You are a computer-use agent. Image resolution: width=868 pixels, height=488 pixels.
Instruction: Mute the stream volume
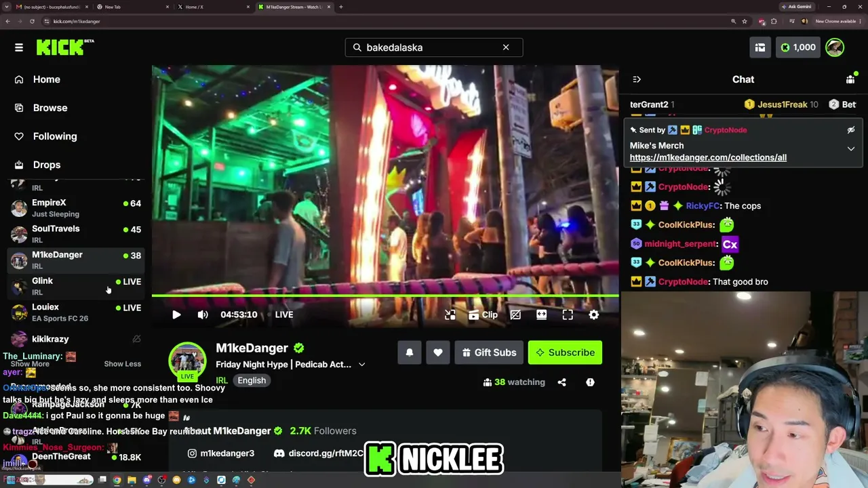(203, 314)
